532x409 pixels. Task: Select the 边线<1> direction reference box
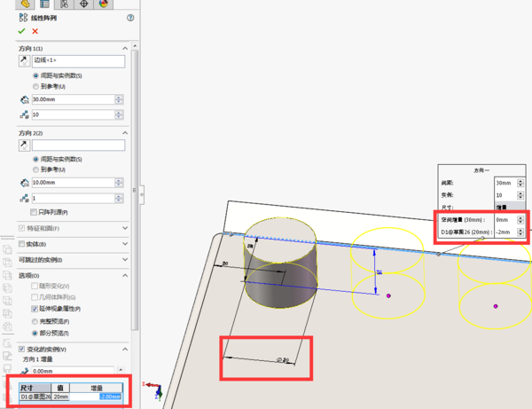tap(78, 61)
